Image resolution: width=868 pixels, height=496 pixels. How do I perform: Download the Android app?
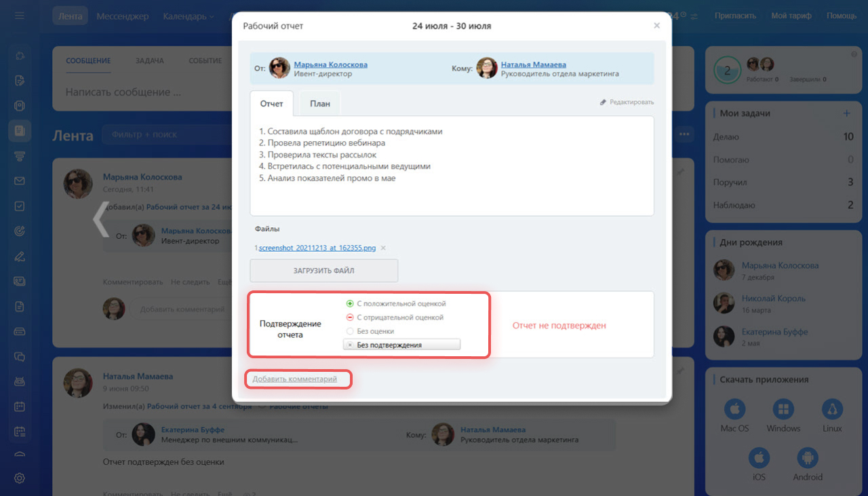pyautogui.click(x=808, y=458)
